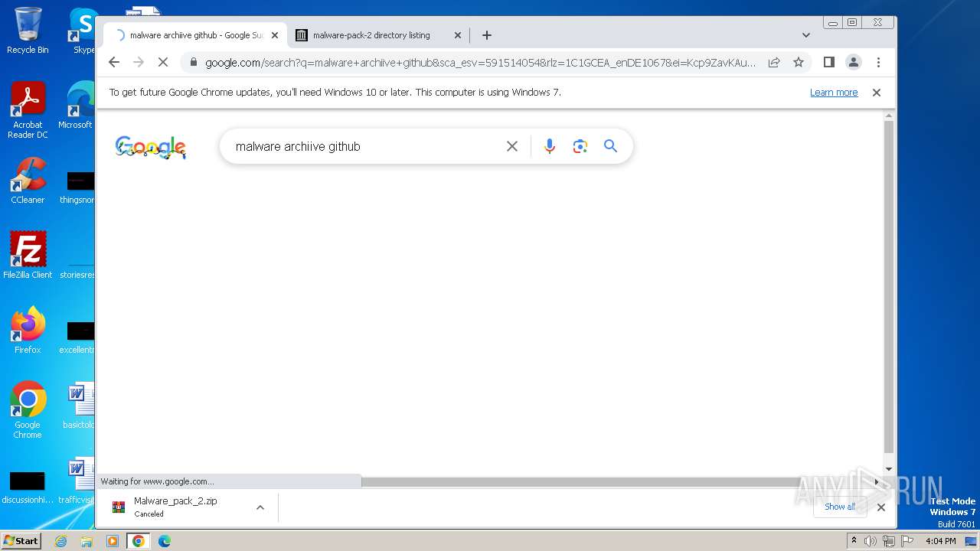Open the discussionhi desktop file
Image resolution: width=980 pixels, height=551 pixels.
28,487
